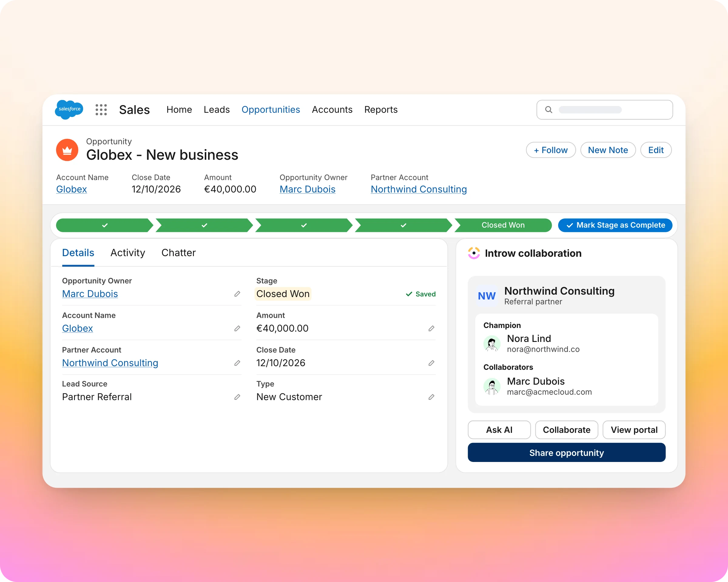
Task: Click the Salesforce cloud logo
Action: pos(69,110)
